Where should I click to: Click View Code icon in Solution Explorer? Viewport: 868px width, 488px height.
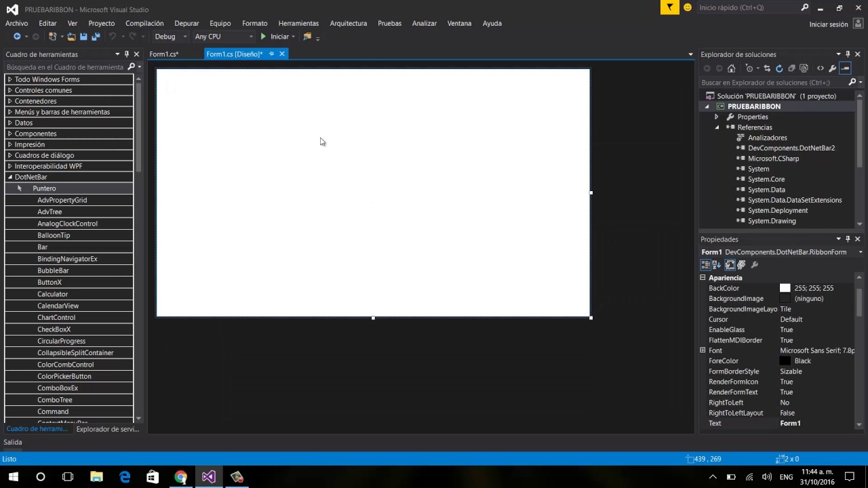pyautogui.click(x=821, y=68)
